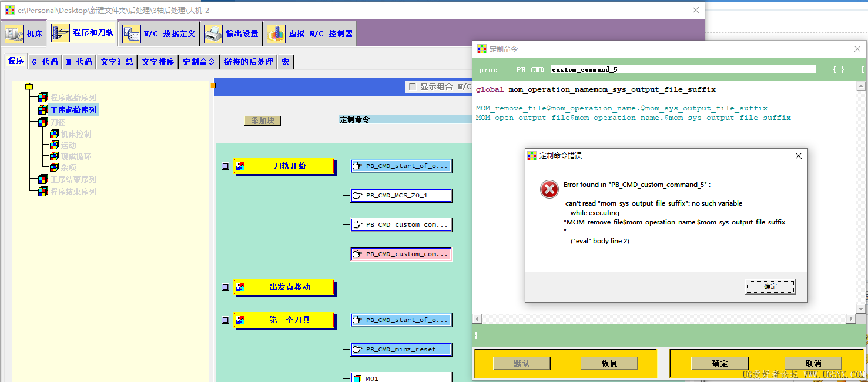The image size is (868, 382).
Task: Select the 刀轨开始 event marker
Action: [284, 166]
